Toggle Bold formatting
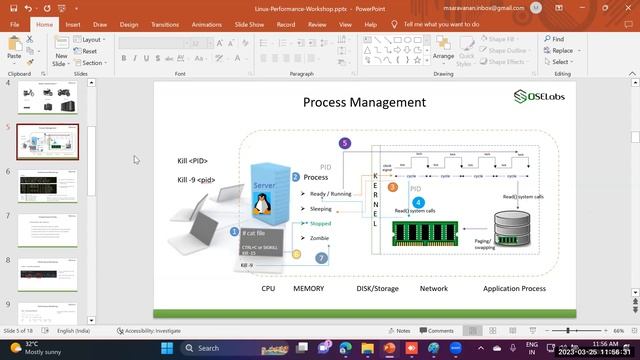This screenshot has width=640, height=360. tap(124, 59)
